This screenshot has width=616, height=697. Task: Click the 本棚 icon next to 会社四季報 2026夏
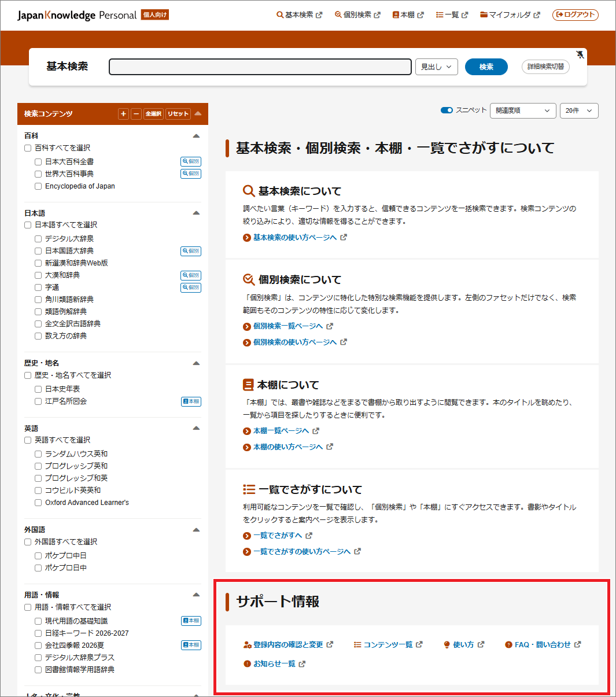(x=191, y=645)
